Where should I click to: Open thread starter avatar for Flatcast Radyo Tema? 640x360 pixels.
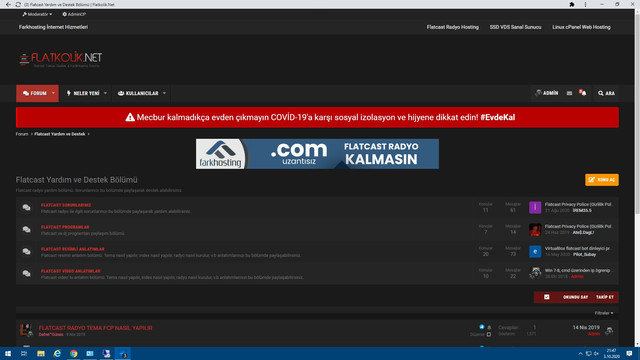[27, 330]
